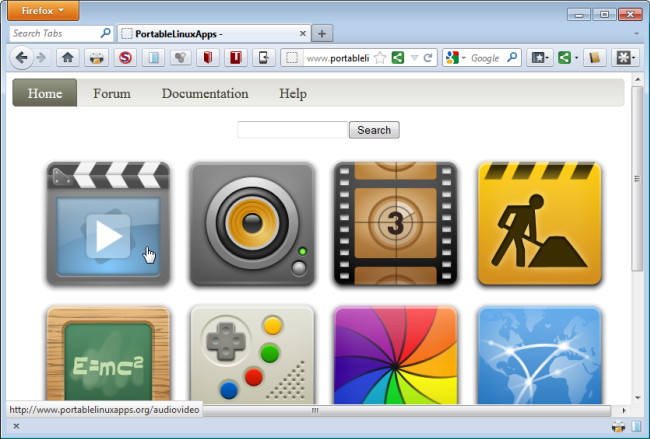Screen dimensions: 650x439
Task: Click the horizontal scrollbar thumb
Action: click(315, 410)
